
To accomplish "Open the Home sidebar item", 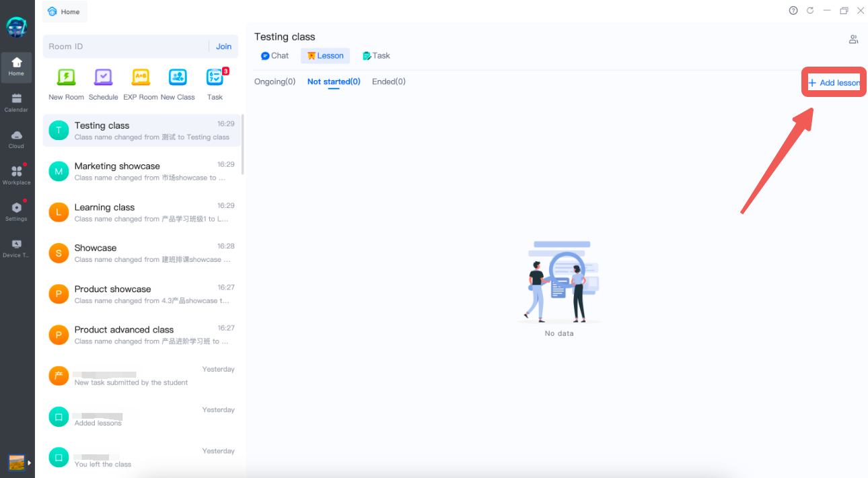I will (x=17, y=67).
